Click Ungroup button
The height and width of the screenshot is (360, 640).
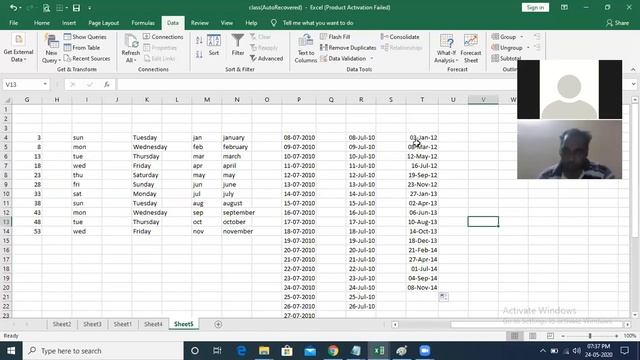507,48
